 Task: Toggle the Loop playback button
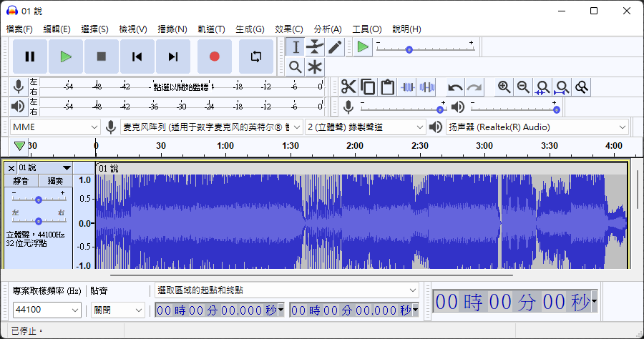click(256, 56)
